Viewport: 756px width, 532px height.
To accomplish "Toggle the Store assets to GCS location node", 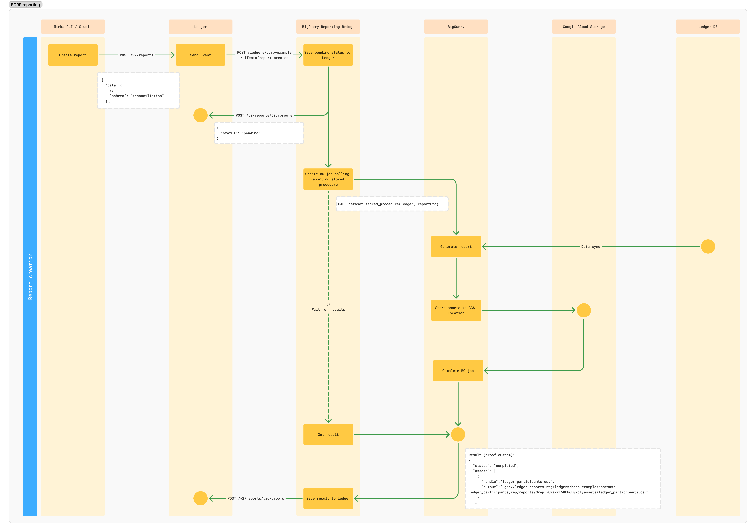I will pos(456,310).
